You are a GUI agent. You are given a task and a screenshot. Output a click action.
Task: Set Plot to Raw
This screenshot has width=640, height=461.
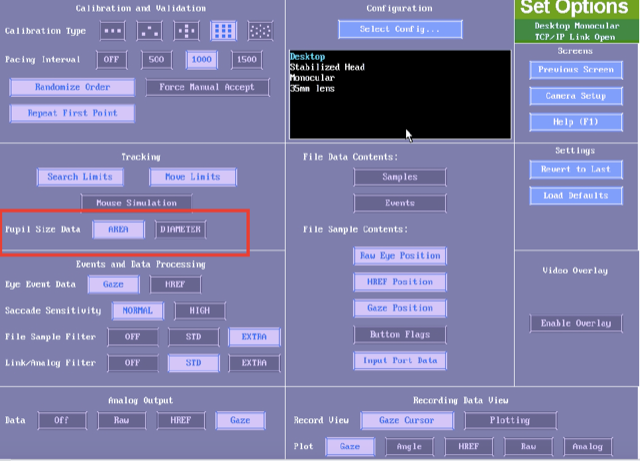[529, 447]
